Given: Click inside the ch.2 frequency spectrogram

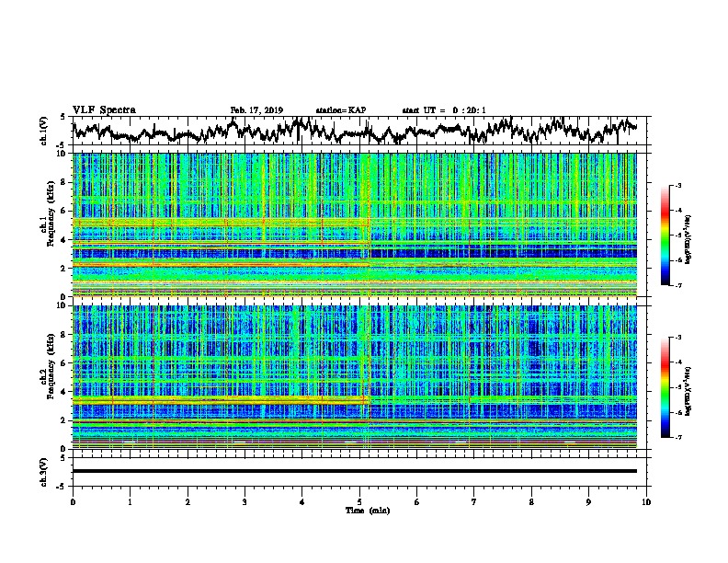Looking at the screenshot, I should (354, 377).
